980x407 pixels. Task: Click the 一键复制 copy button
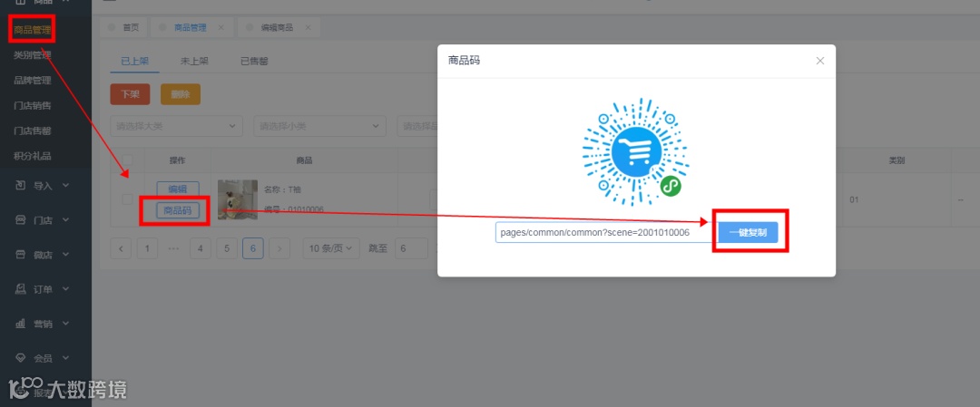point(748,233)
